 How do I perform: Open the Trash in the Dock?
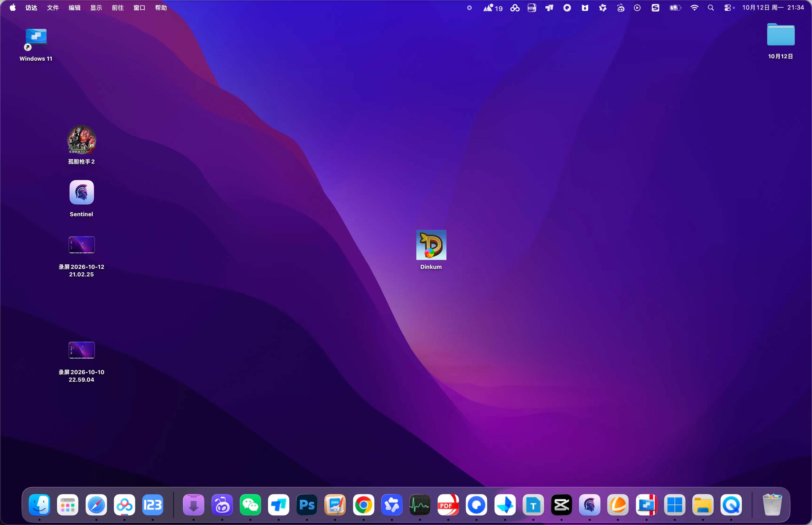point(772,505)
